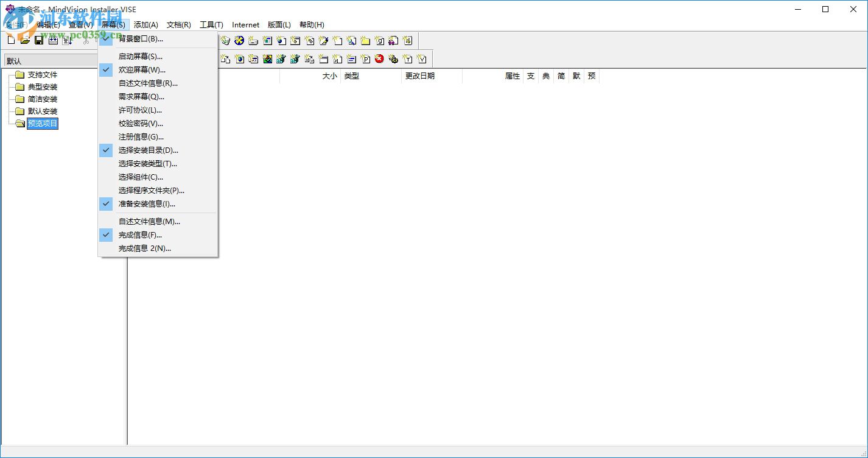Click the 大小 column header
This screenshot has width=868, height=458.
click(310, 76)
